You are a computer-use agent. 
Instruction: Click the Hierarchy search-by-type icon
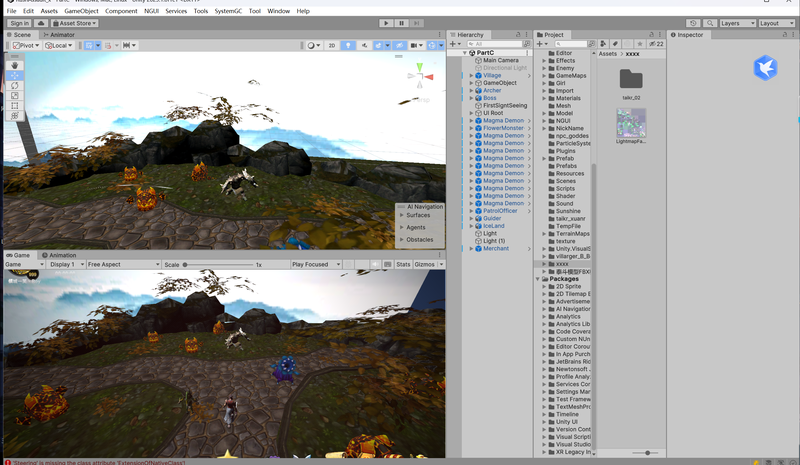527,44
